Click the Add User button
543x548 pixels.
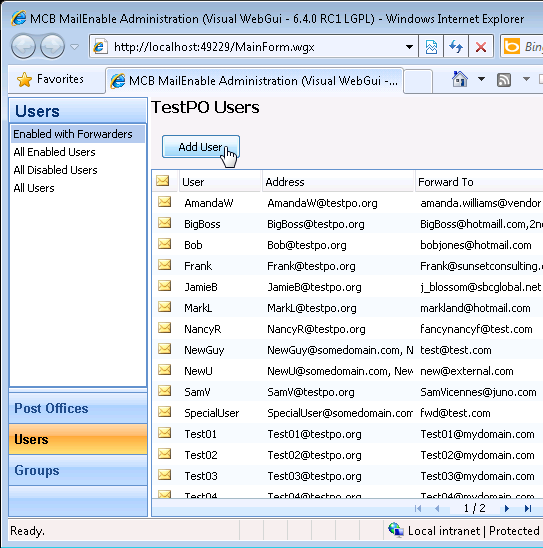201,147
